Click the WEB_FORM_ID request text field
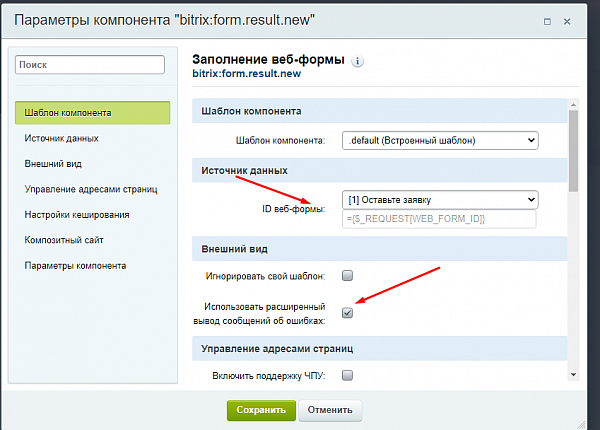Viewport: 600px width, 430px height. [x=439, y=219]
